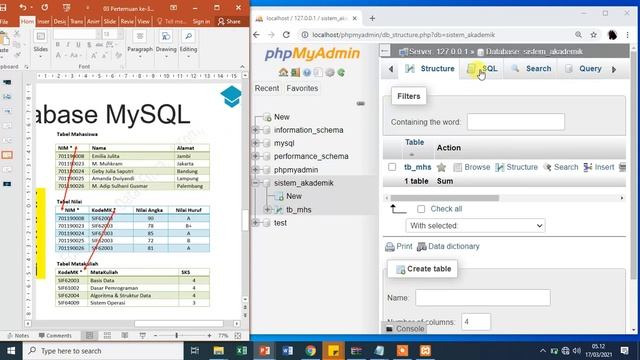Open Chrome from the taskbar
This screenshot has height=360, width=640.
point(311,351)
